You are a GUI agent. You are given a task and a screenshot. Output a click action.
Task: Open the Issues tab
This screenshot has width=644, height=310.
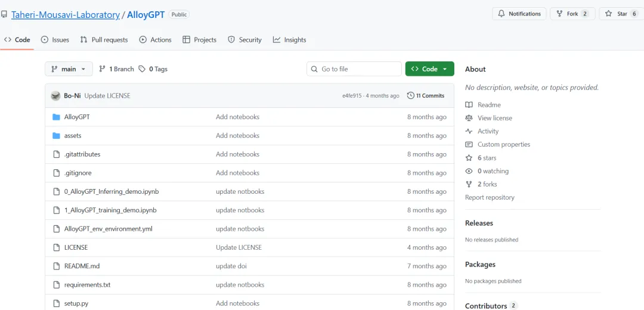tap(55, 40)
